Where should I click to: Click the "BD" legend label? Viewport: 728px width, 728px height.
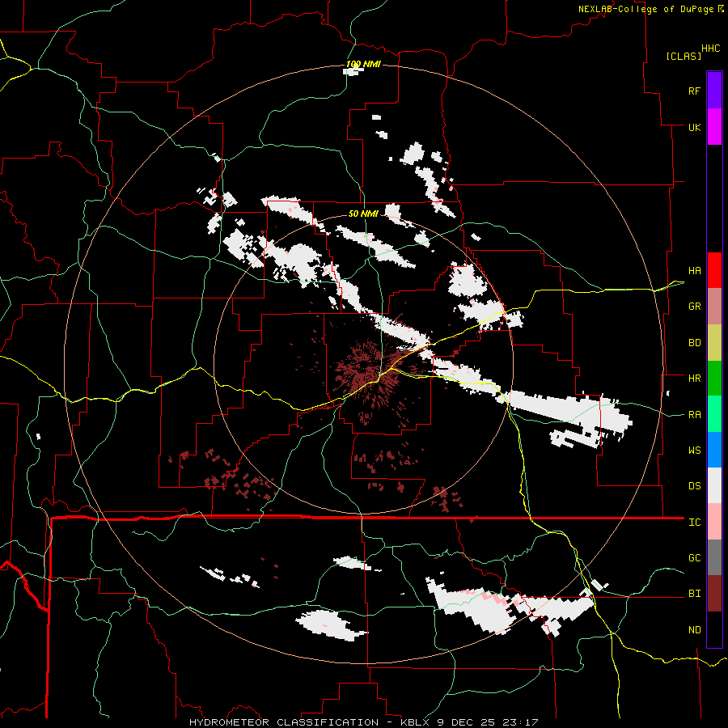694,343
